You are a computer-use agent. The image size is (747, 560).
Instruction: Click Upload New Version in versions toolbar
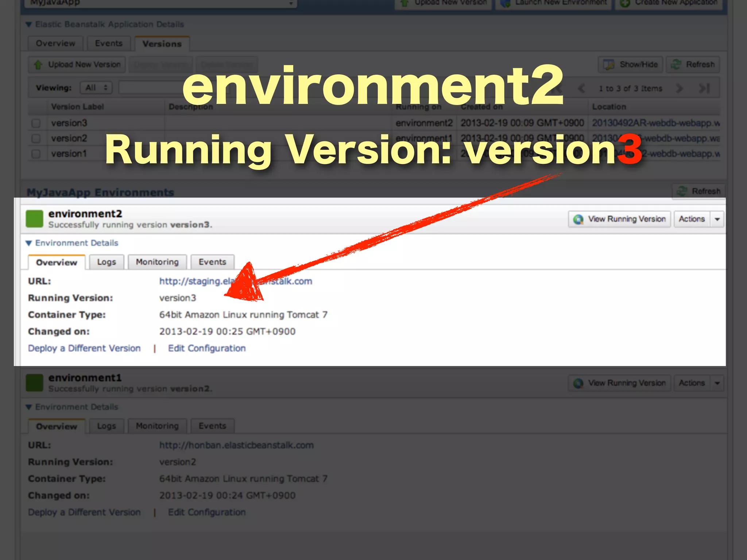pyautogui.click(x=77, y=65)
